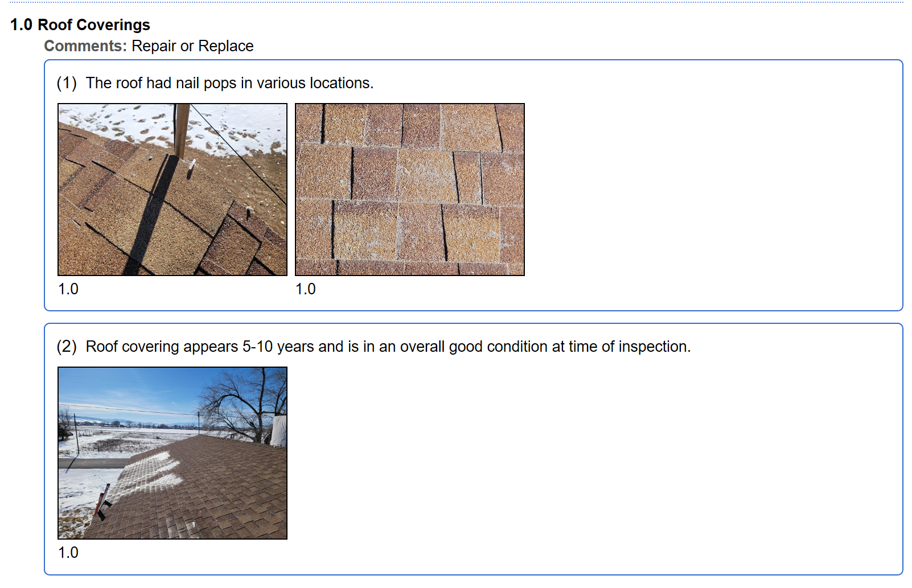
Task: Click the '(2)' item number
Action: click(67, 347)
